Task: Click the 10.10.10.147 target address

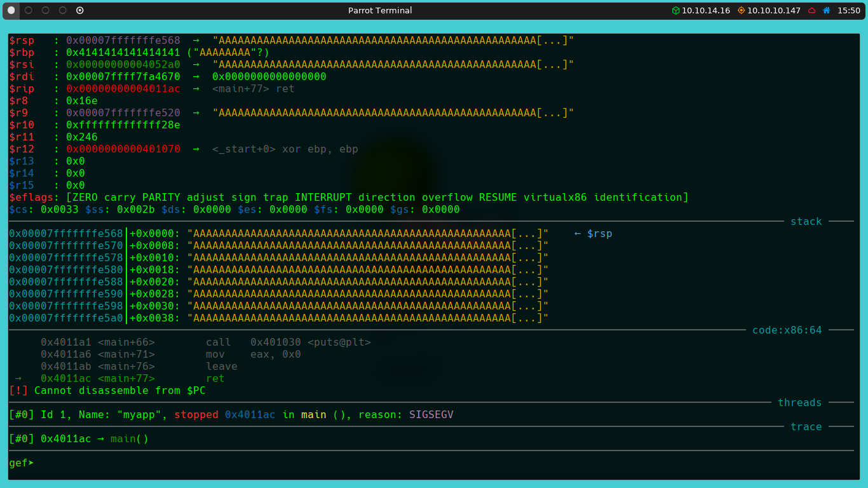Action: 773,11
